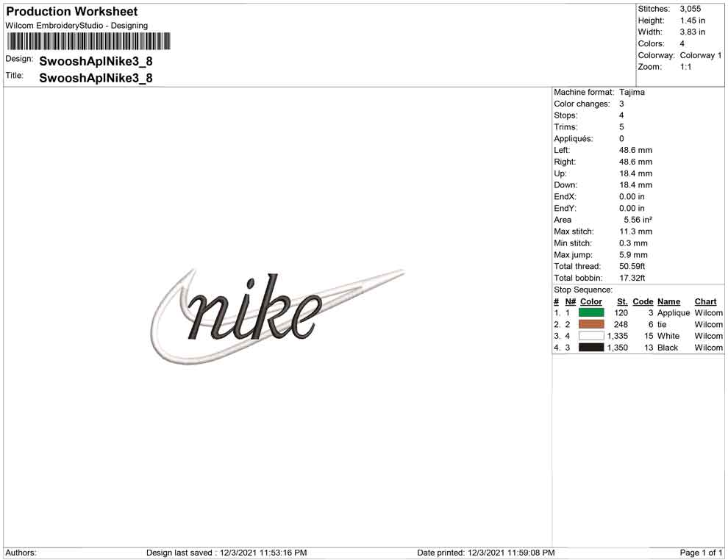Click the stitch count 1,335
The height and width of the screenshot is (560, 728).
pyautogui.click(x=618, y=336)
